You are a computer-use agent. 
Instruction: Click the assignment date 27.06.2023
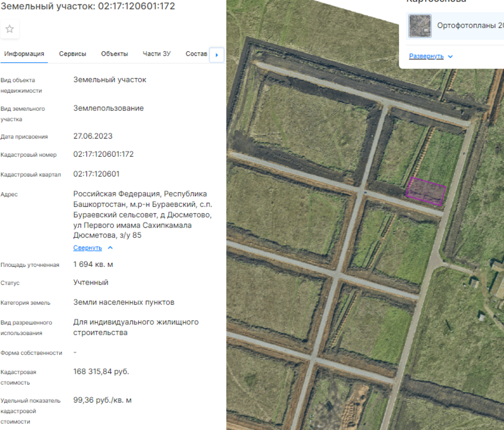tap(93, 136)
